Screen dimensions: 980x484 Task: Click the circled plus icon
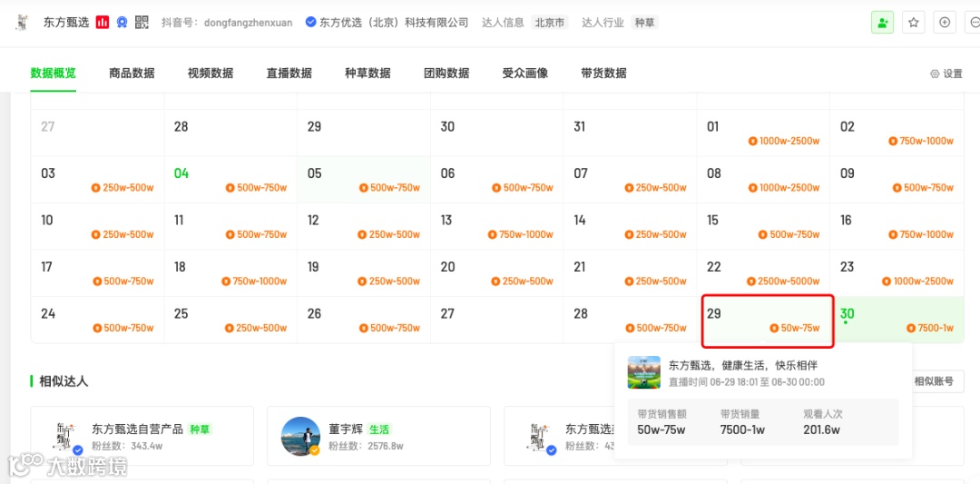(945, 23)
